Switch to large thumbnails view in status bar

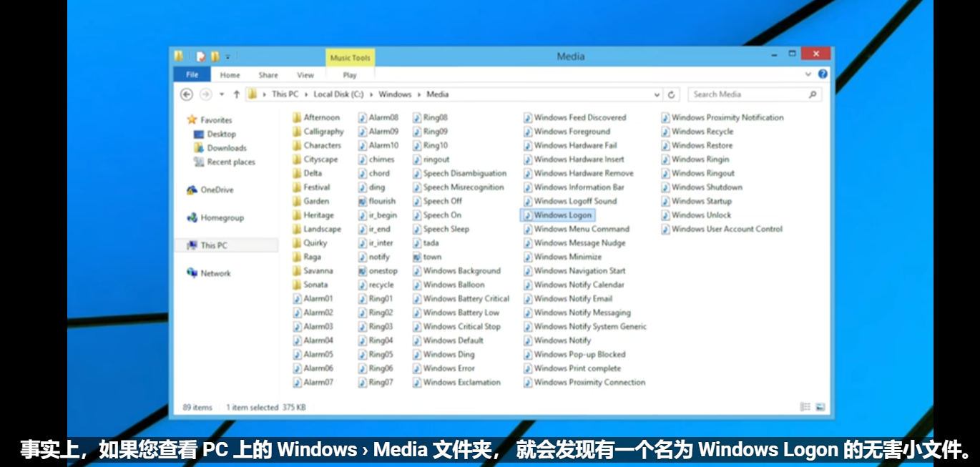(x=822, y=406)
